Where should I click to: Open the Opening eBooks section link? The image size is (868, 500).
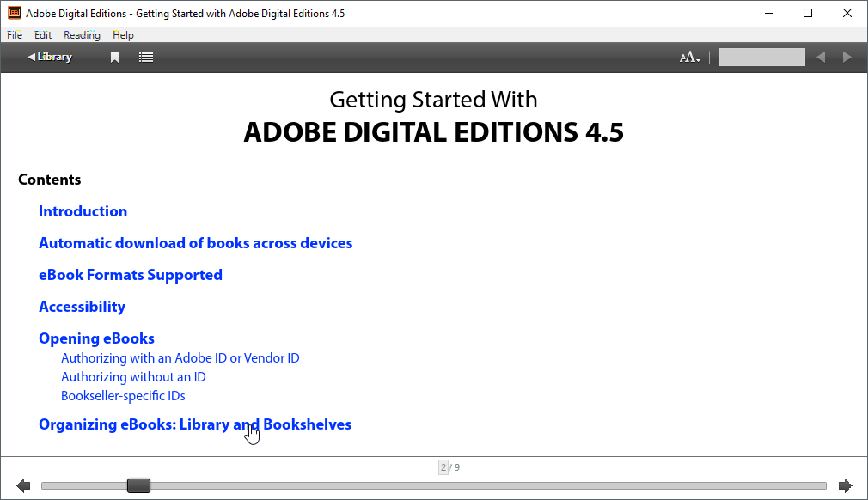click(x=96, y=338)
